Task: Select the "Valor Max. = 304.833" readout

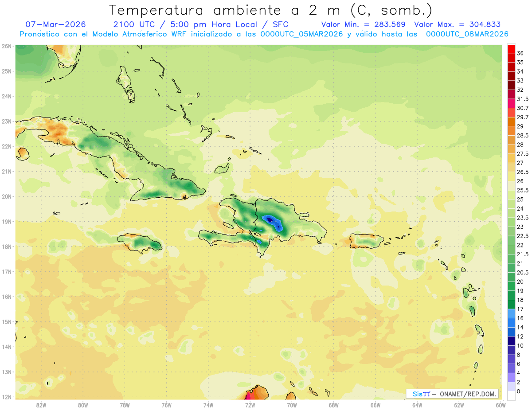Action: pos(458,24)
